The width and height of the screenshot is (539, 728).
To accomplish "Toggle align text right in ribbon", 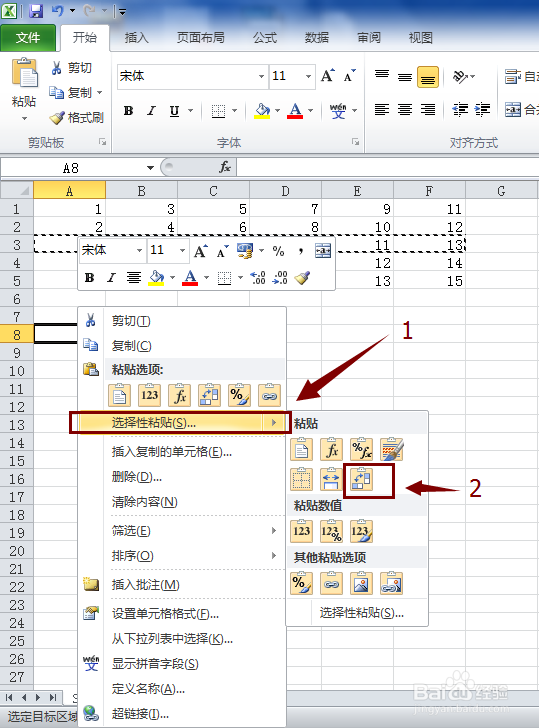I will pyautogui.click(x=428, y=110).
